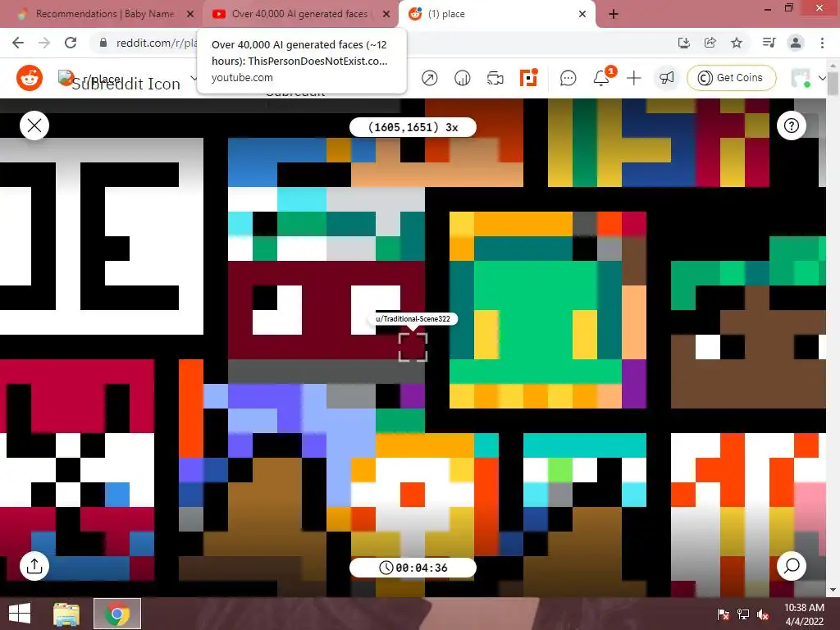Bookmark this page with the star
This screenshot has width=840, height=630.
click(x=737, y=43)
